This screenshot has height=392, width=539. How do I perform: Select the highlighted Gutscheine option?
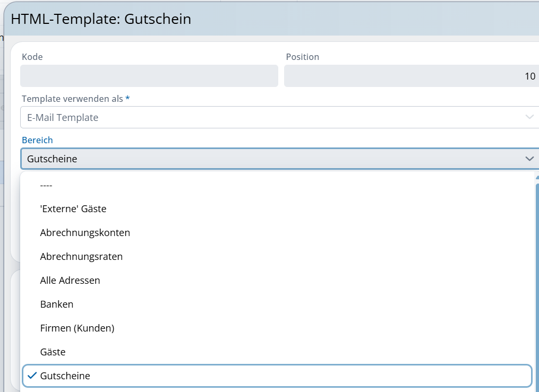click(65, 376)
